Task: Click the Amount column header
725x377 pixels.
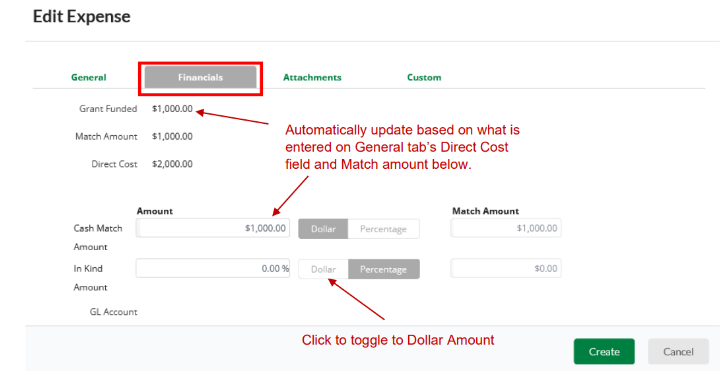Action: point(154,211)
